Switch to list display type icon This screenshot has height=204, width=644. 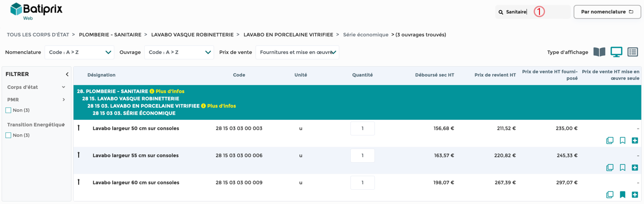click(633, 52)
